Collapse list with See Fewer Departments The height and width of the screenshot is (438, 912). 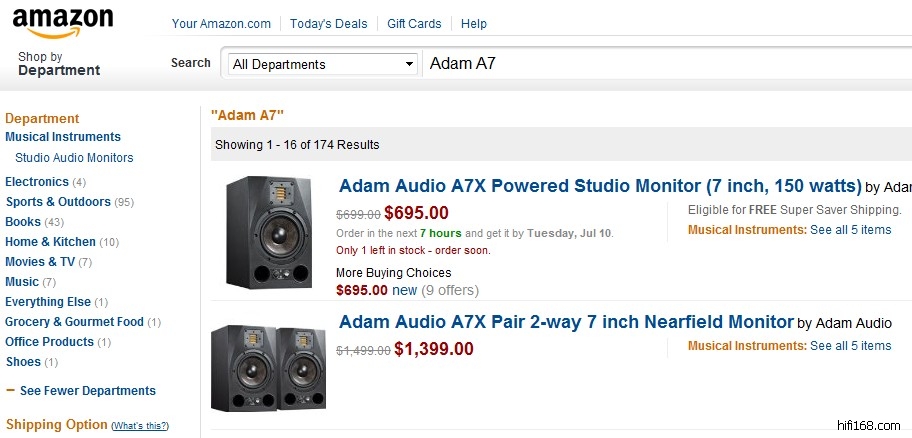pos(87,391)
